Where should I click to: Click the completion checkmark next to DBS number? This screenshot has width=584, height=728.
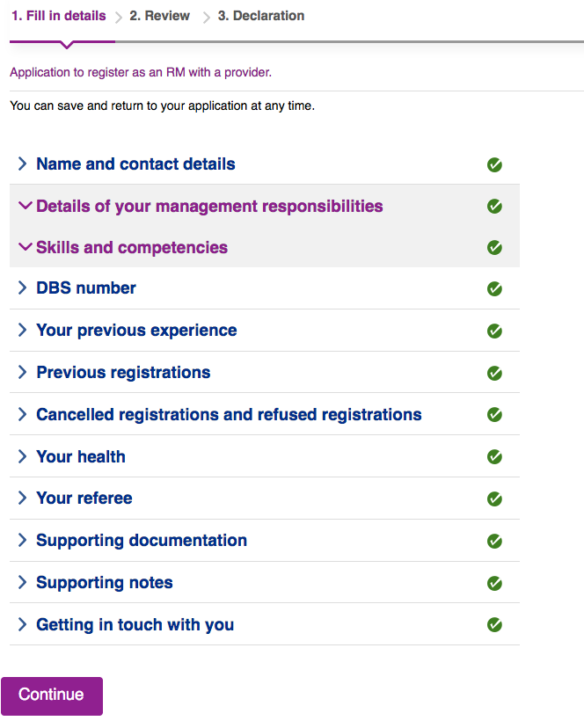494,288
